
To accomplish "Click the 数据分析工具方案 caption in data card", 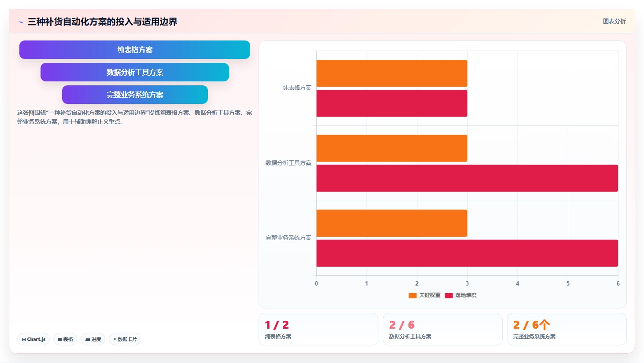I will point(410,337).
